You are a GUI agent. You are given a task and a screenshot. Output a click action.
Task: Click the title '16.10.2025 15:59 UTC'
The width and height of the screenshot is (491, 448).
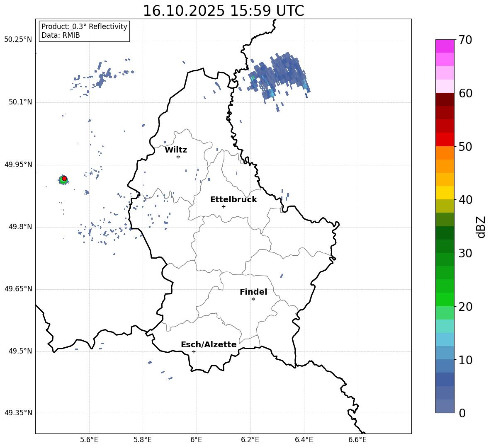point(223,11)
